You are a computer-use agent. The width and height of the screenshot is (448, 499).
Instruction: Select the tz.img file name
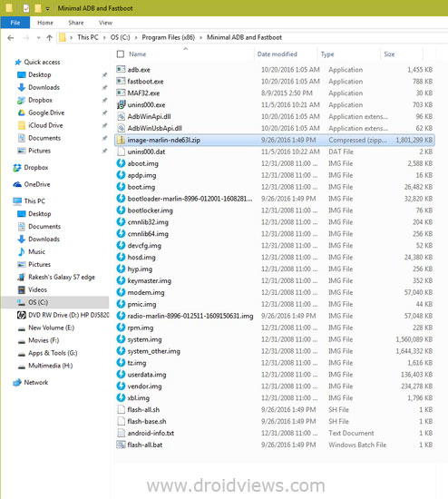(x=137, y=363)
